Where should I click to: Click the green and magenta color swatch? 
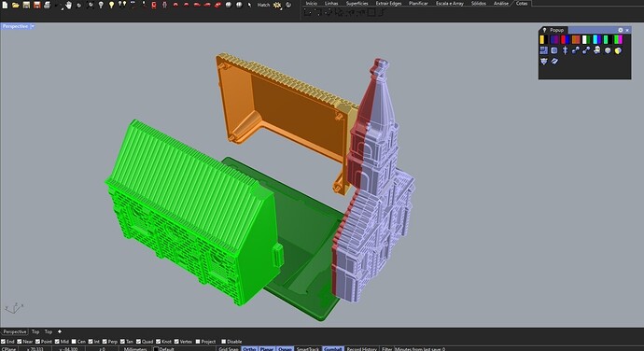pyautogui.click(x=618, y=39)
